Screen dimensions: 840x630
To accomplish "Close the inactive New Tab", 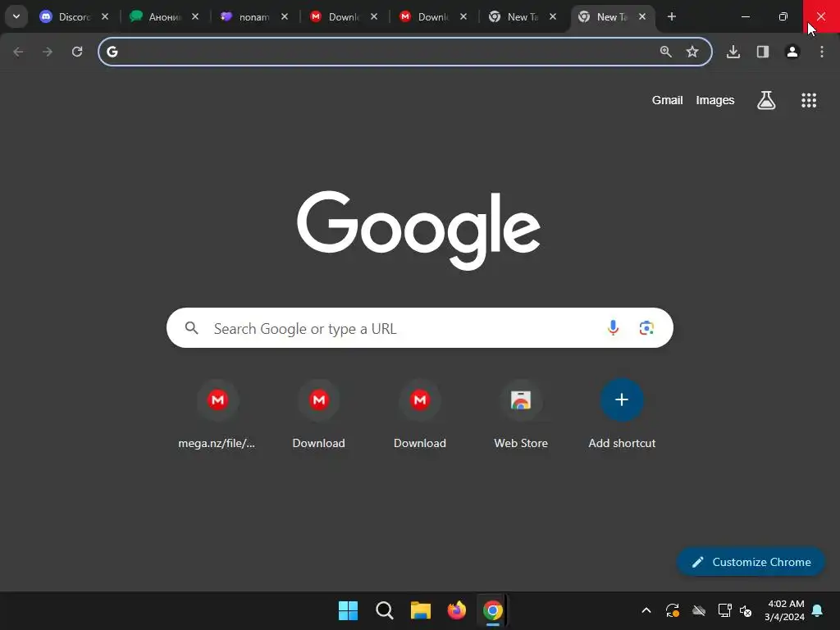I will click(553, 17).
